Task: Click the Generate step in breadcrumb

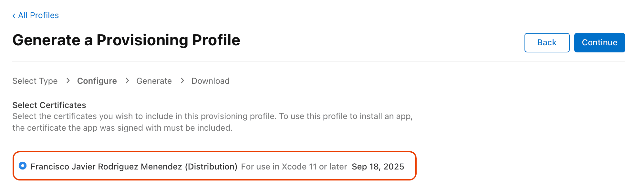Action: (x=154, y=81)
